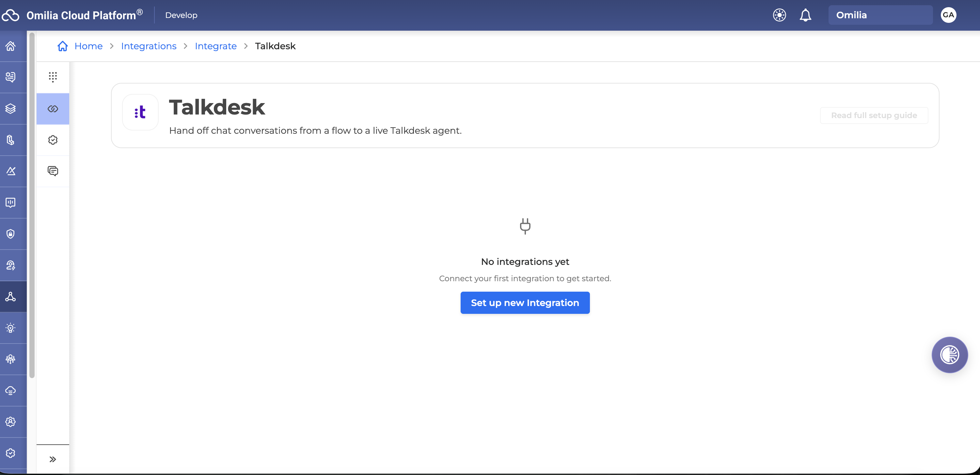Go to Integrations breadcrumb link
The width and height of the screenshot is (980, 475).
point(149,46)
